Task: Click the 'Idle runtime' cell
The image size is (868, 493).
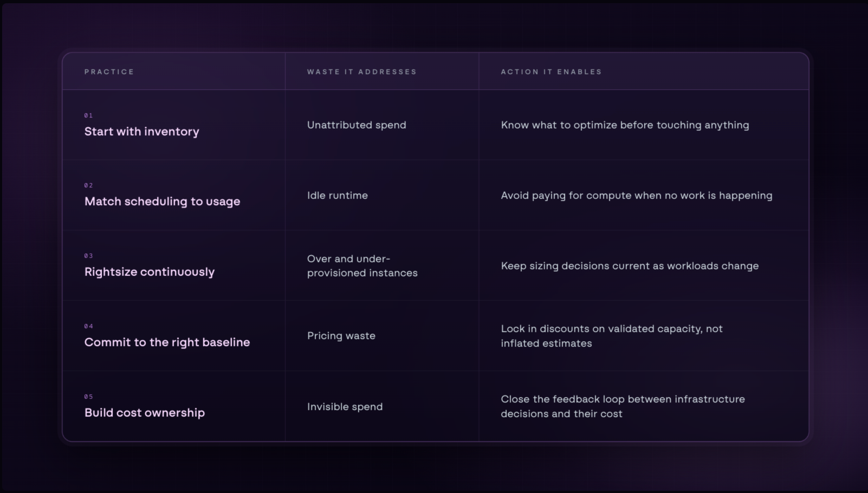Action: (337, 196)
